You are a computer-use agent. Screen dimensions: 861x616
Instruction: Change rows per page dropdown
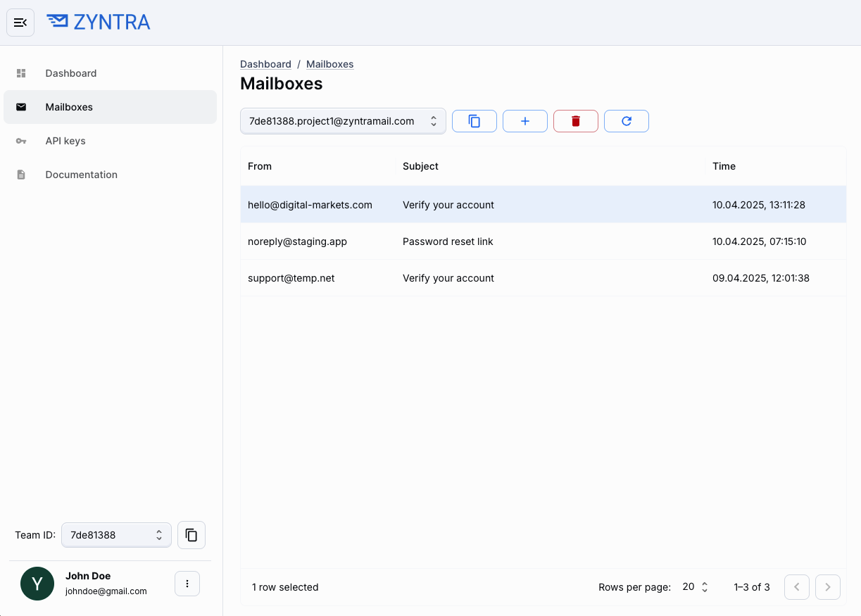pyautogui.click(x=695, y=587)
